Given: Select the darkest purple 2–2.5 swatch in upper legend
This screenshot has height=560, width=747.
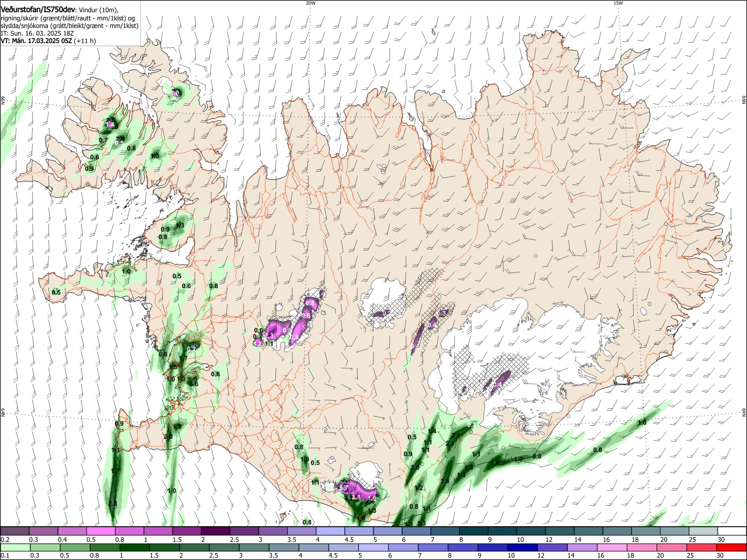Looking at the screenshot, I should pyautogui.click(x=215, y=531).
